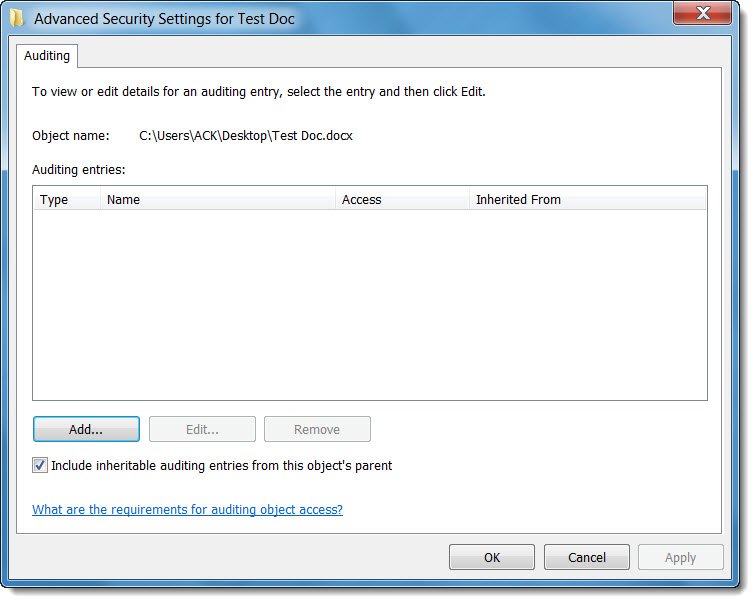Click the Remove button
Image resolution: width=755 pixels, height=603 pixels.
(x=317, y=429)
